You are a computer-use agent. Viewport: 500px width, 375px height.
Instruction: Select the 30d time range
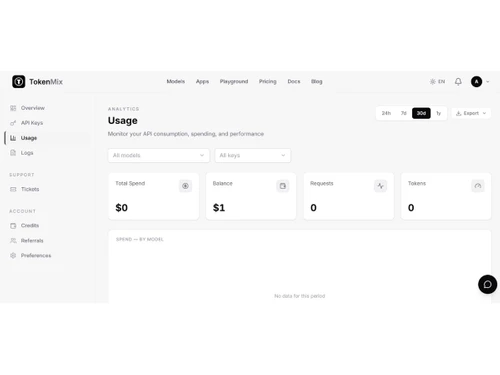pyautogui.click(x=421, y=113)
